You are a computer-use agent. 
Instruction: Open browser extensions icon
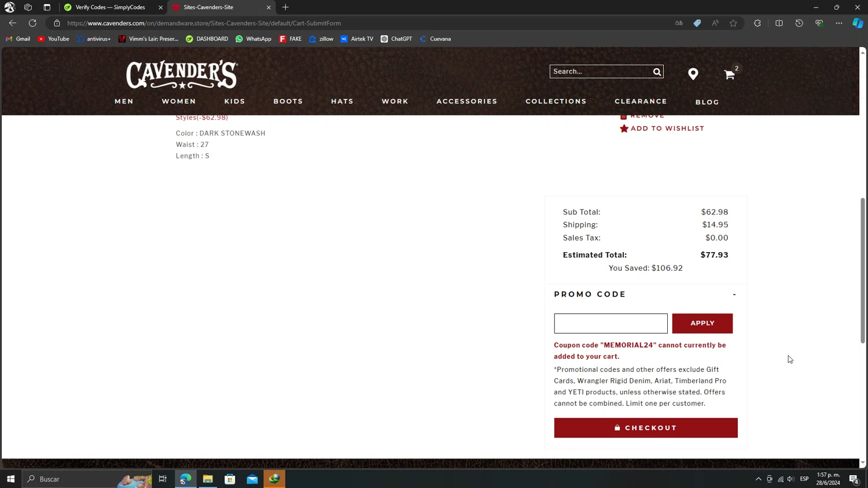(x=757, y=23)
